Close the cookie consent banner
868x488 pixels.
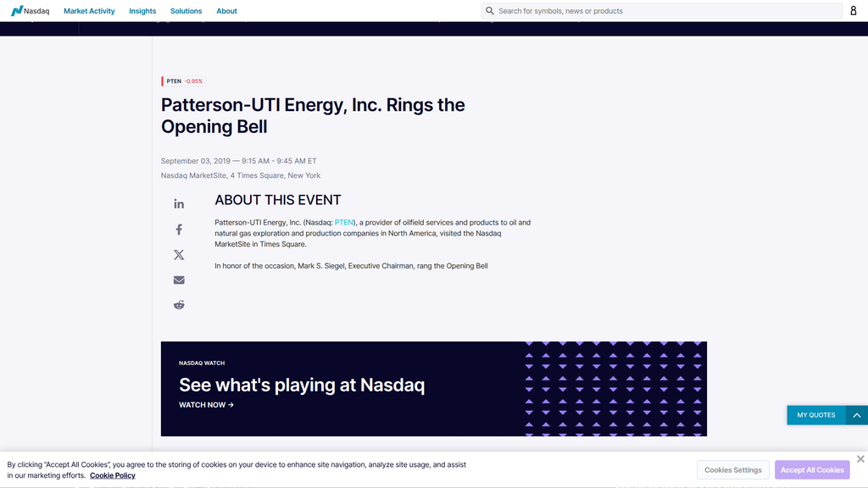860,458
